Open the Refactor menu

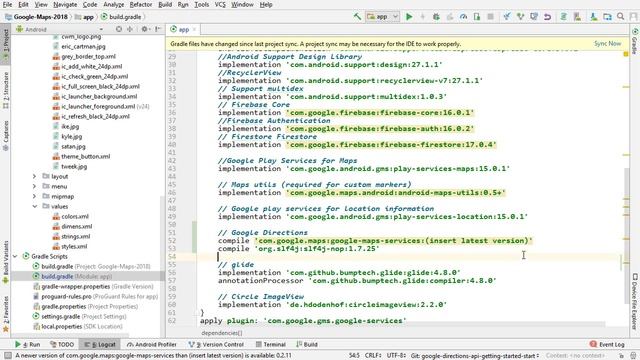tap(141, 4)
